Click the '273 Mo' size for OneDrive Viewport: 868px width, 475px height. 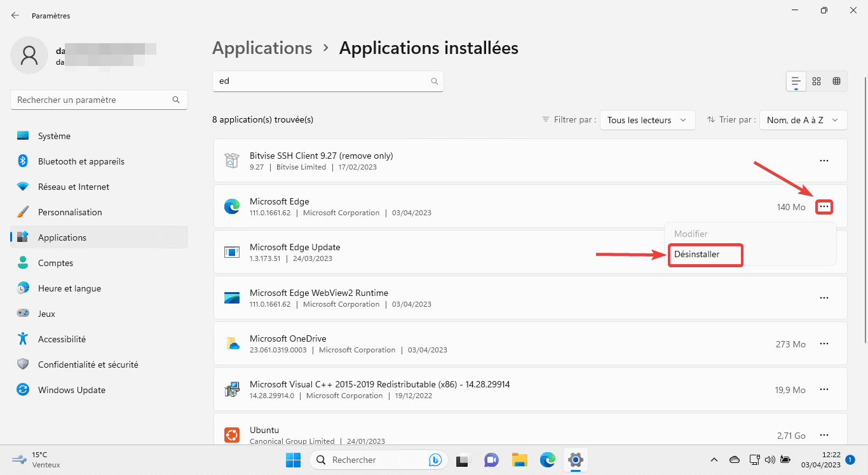[x=790, y=344]
